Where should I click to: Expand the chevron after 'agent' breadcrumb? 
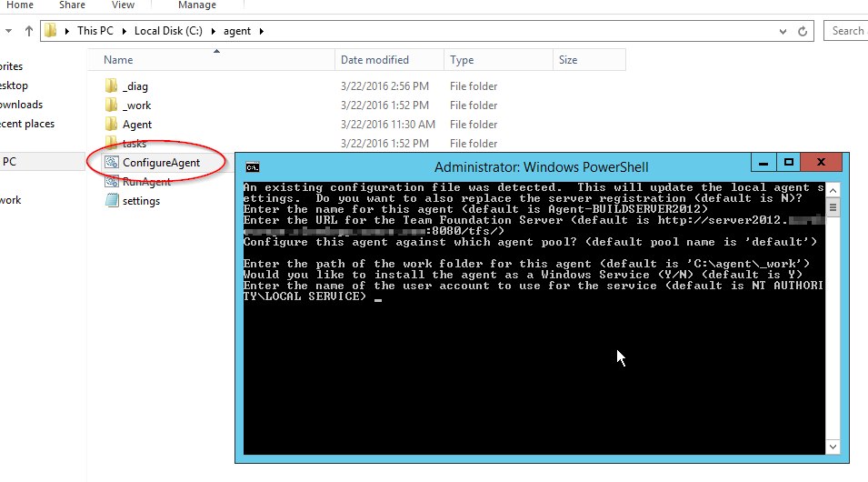click(262, 31)
